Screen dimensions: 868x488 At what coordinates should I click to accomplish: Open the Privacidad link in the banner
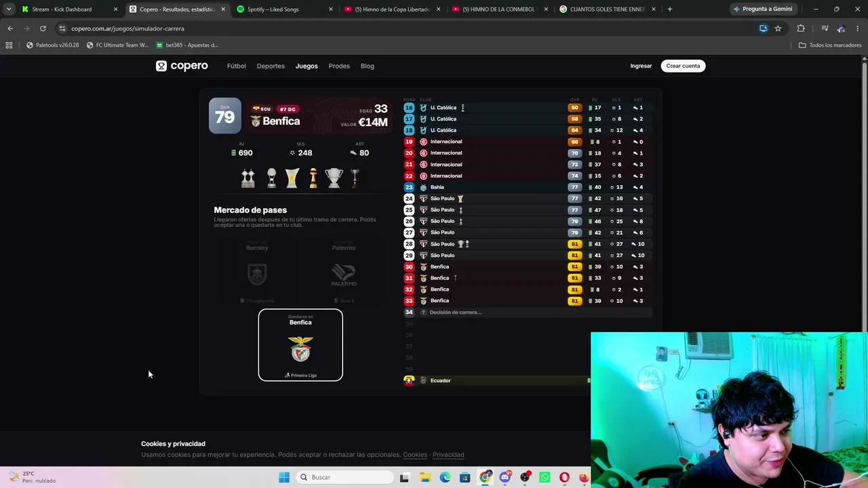click(x=448, y=455)
